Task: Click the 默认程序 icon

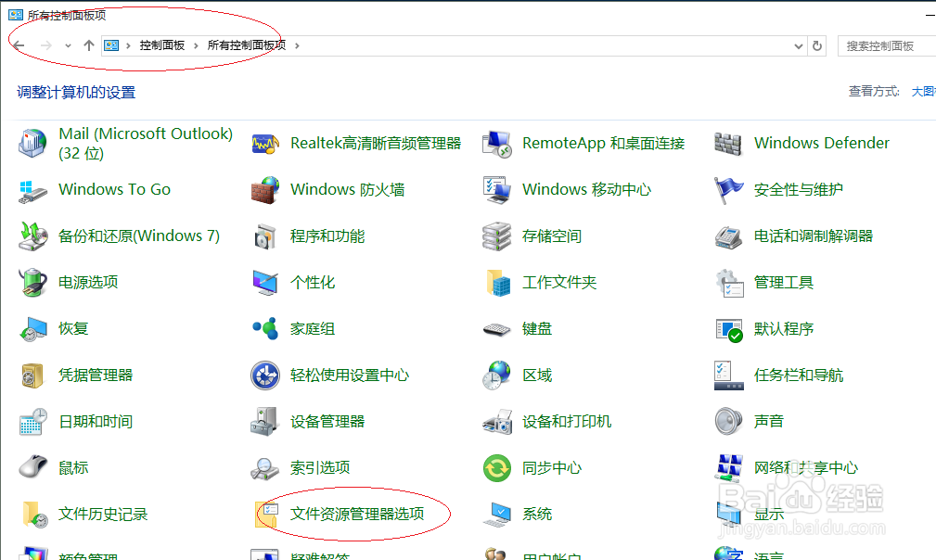Action: pos(729,330)
